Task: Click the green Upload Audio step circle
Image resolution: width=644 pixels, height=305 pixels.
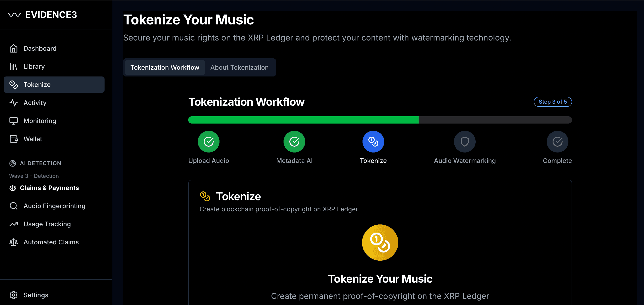Action: [x=208, y=142]
